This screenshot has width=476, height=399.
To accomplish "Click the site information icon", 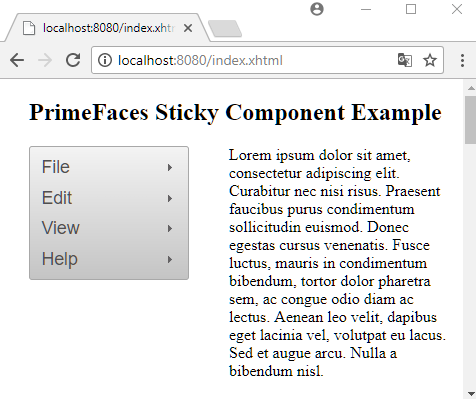I will [105, 60].
